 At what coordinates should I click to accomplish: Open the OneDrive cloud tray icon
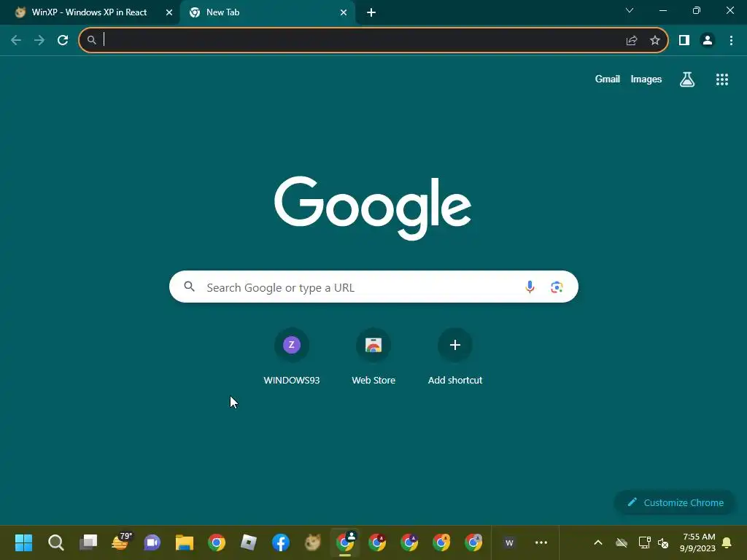tap(622, 542)
